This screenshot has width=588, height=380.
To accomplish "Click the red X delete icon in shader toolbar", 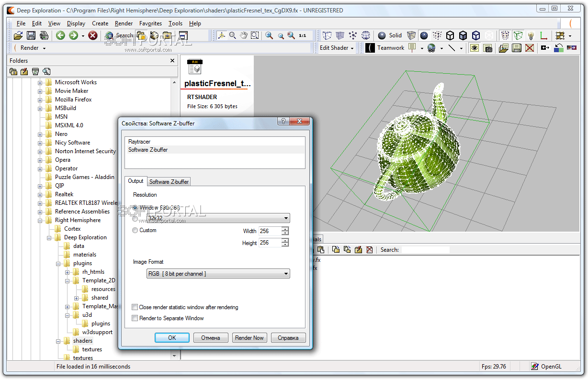I will (530, 48).
